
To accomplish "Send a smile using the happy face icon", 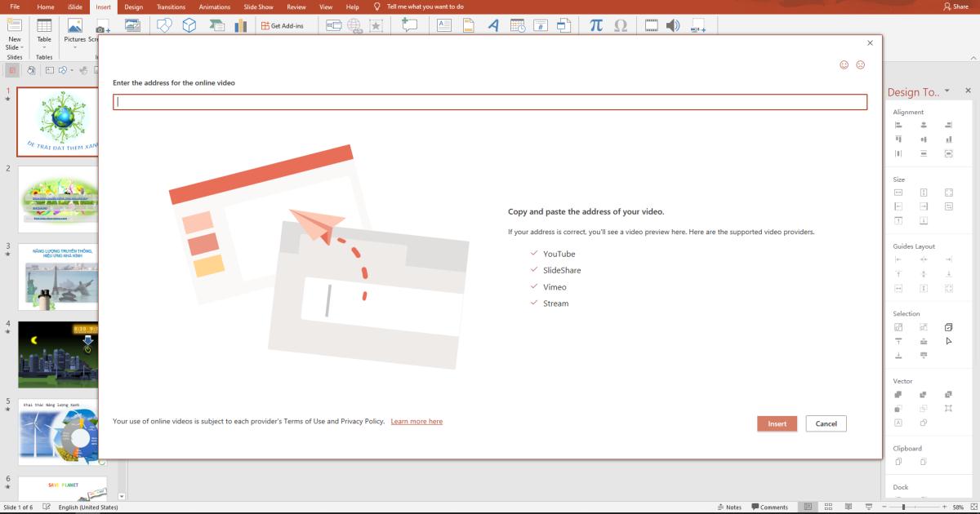I will coord(845,65).
